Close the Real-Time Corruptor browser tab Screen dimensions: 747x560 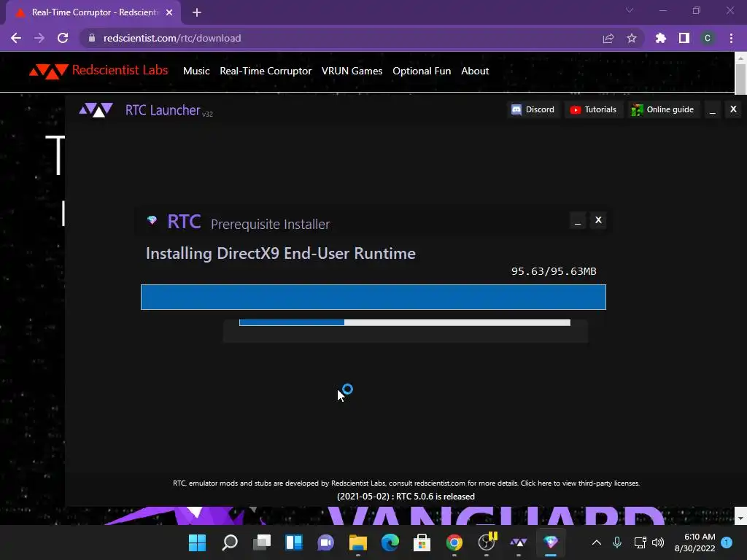coord(169,12)
